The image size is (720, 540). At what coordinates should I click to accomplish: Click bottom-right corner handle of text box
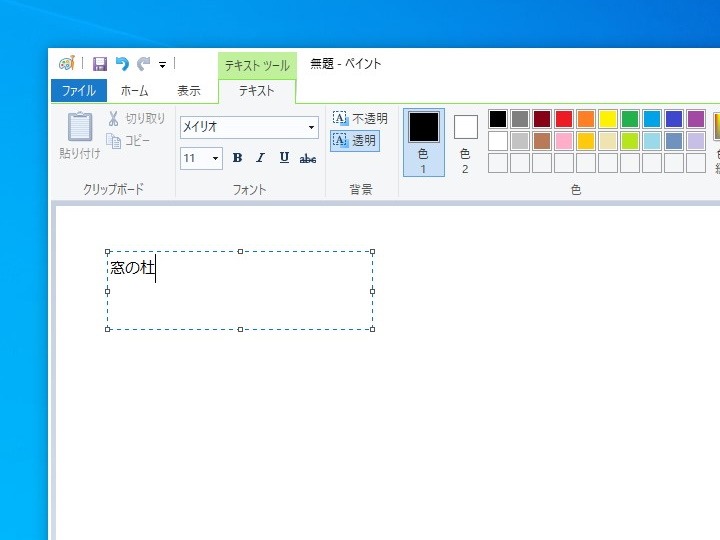click(x=372, y=329)
